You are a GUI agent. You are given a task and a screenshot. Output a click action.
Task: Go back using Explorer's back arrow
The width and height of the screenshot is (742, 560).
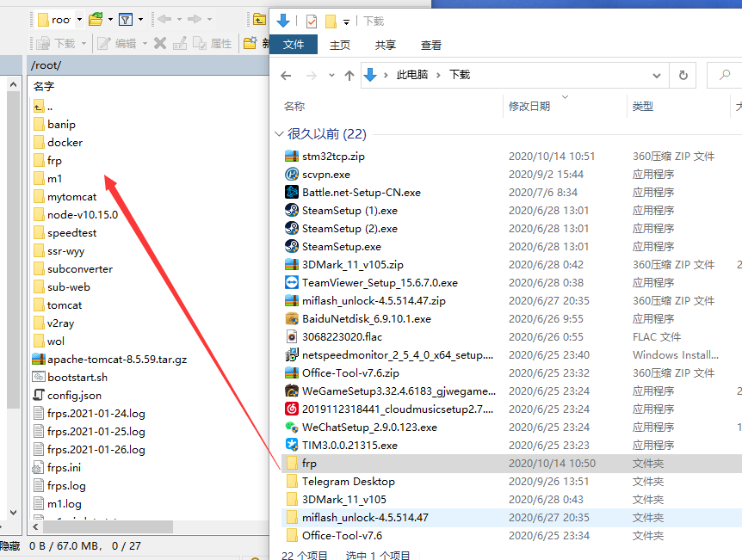(x=286, y=76)
